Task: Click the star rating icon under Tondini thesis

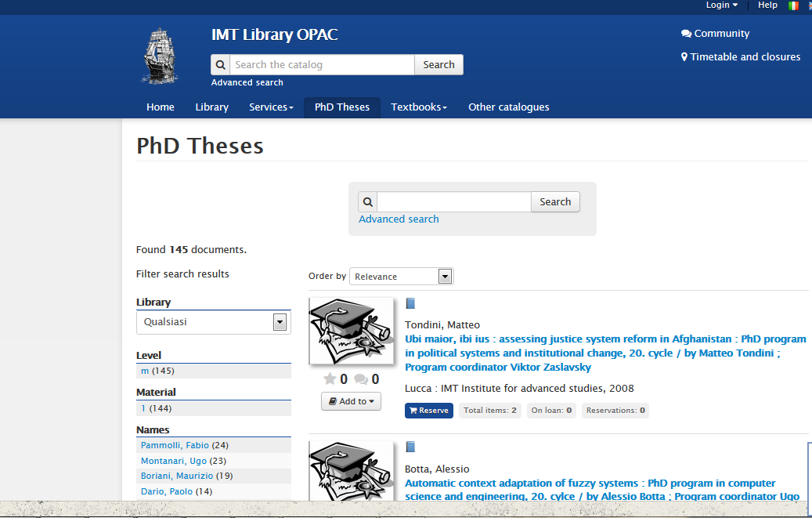Action: [x=330, y=379]
